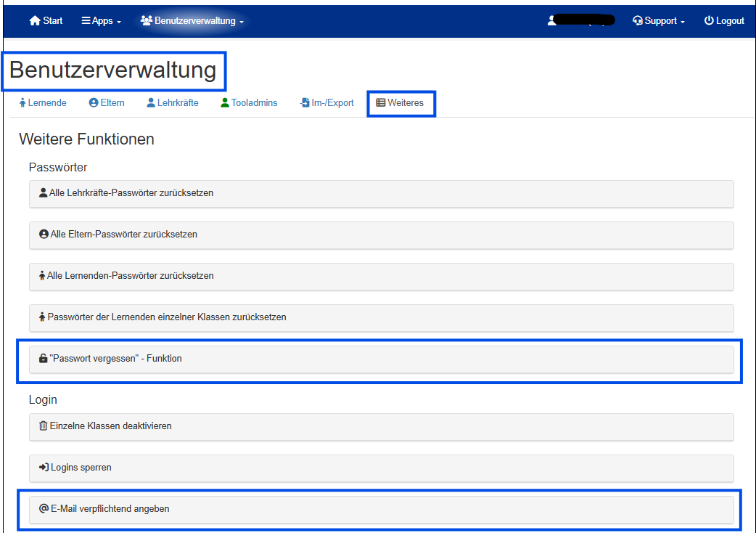Expand the Benutzerverwaltung navigation dropdown
The width and height of the screenshot is (756, 533).
click(192, 21)
